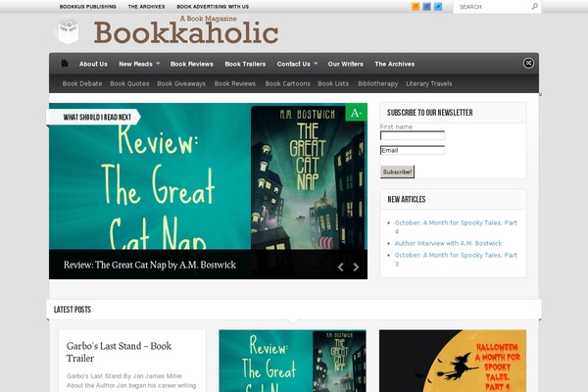Click the Subscribe! button
The width and height of the screenshot is (588, 392).
pos(397,171)
